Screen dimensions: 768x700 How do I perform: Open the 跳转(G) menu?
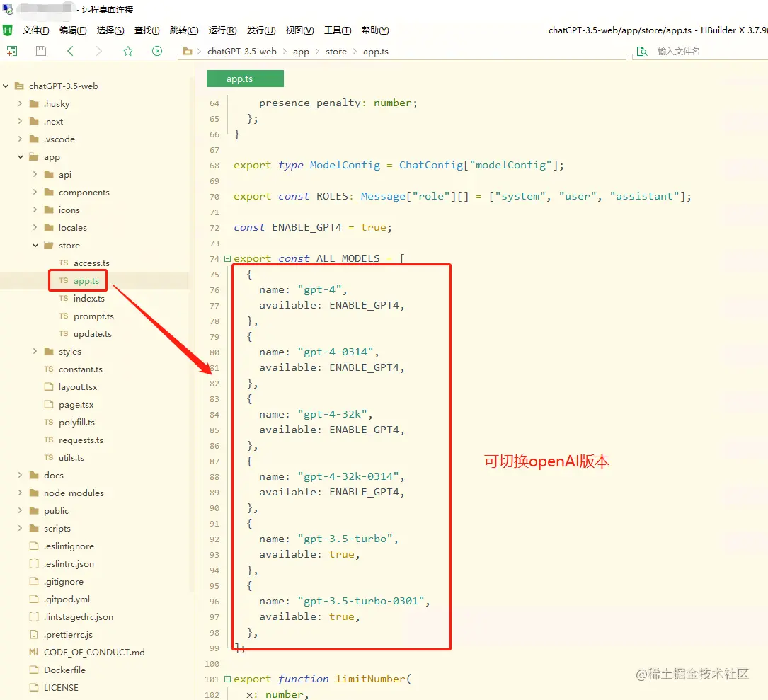pos(184,30)
